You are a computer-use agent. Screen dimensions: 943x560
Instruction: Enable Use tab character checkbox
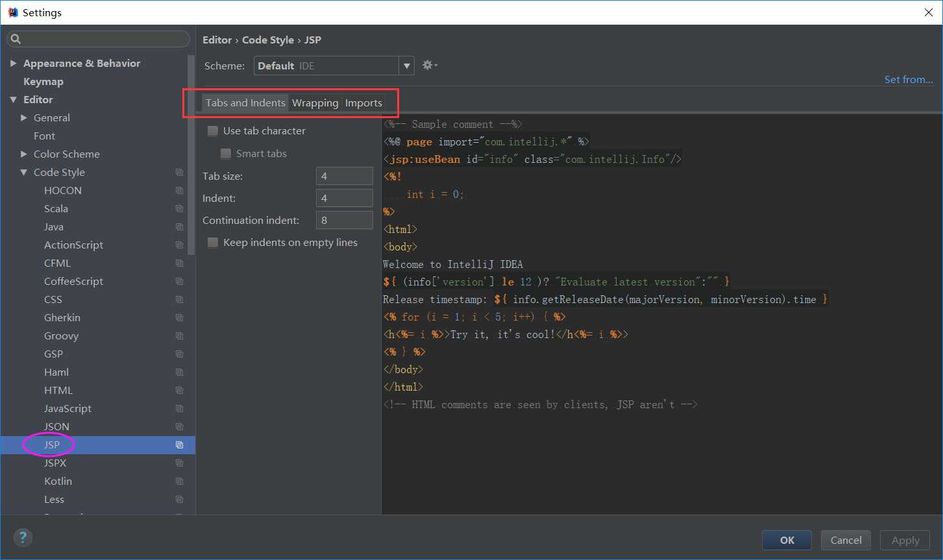click(x=213, y=131)
